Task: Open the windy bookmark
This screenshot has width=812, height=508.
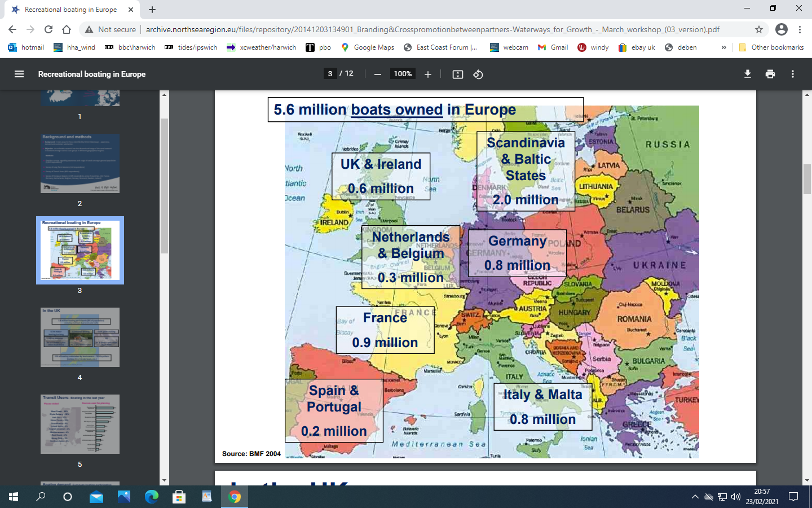Action: [593, 47]
